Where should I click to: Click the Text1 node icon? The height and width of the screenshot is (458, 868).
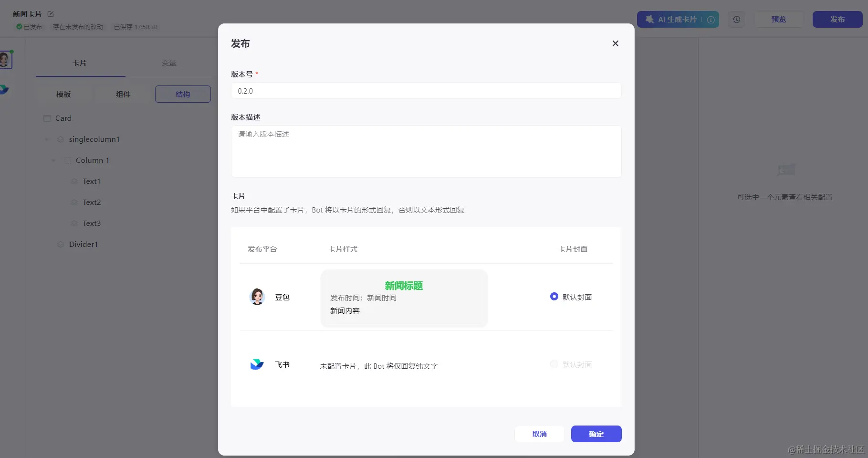(x=74, y=181)
